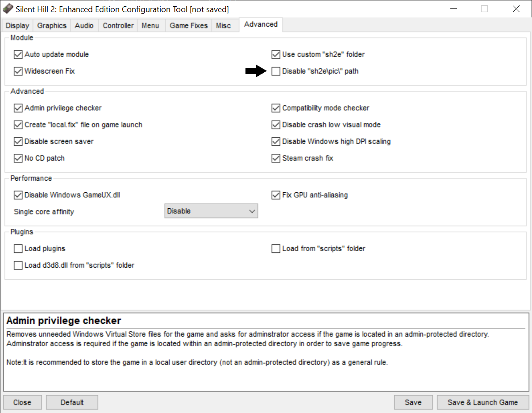Open the Single core affinity dropdown
This screenshot has height=413, width=532.
coord(211,211)
